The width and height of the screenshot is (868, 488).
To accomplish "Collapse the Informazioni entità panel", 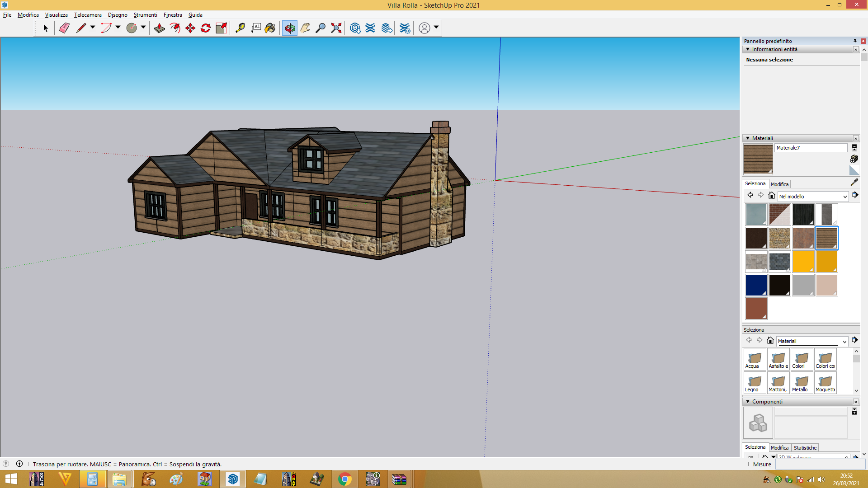I will tap(748, 49).
